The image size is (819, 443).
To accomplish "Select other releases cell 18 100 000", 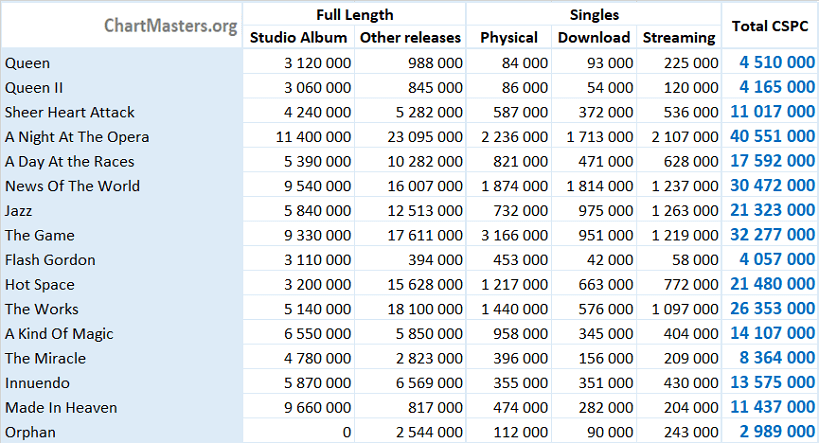I will coord(425,309).
